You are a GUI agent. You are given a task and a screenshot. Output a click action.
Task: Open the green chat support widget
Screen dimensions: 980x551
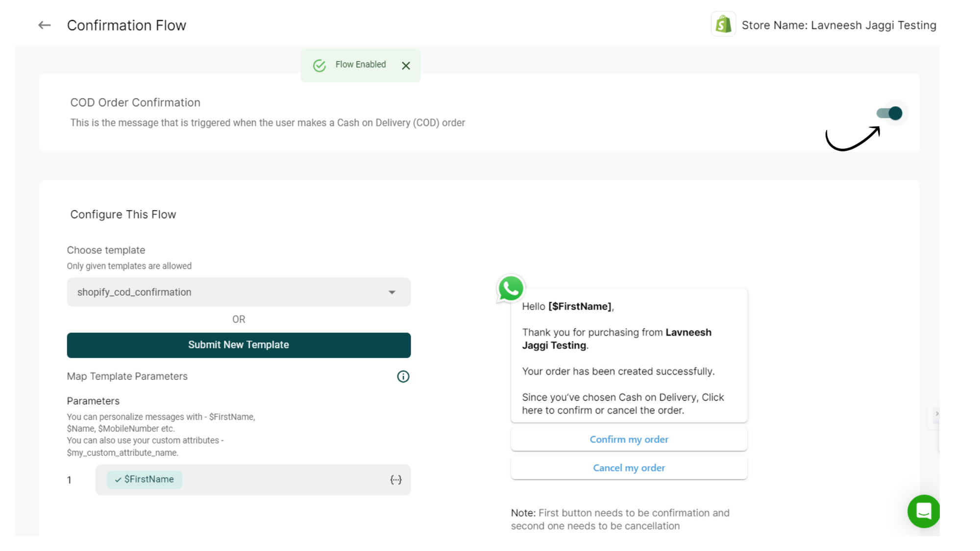pyautogui.click(x=924, y=511)
